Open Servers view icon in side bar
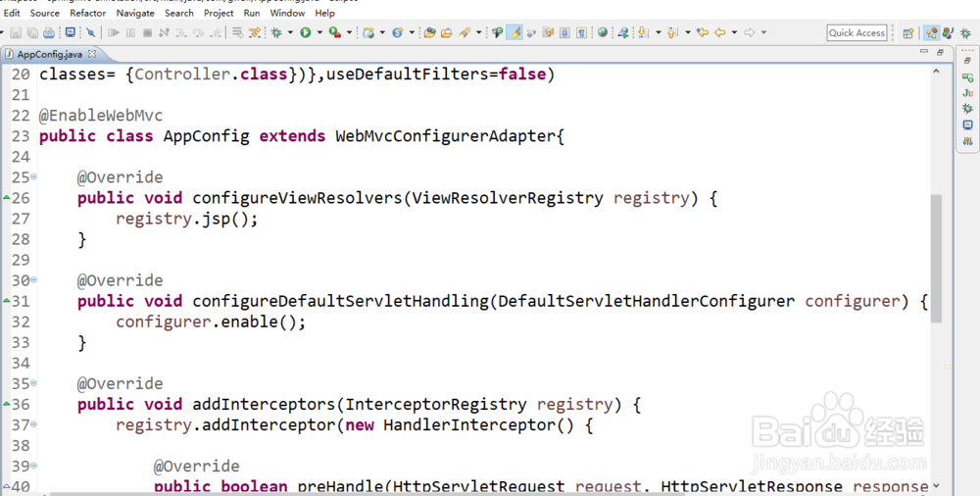This screenshot has width=980, height=496. point(967,77)
